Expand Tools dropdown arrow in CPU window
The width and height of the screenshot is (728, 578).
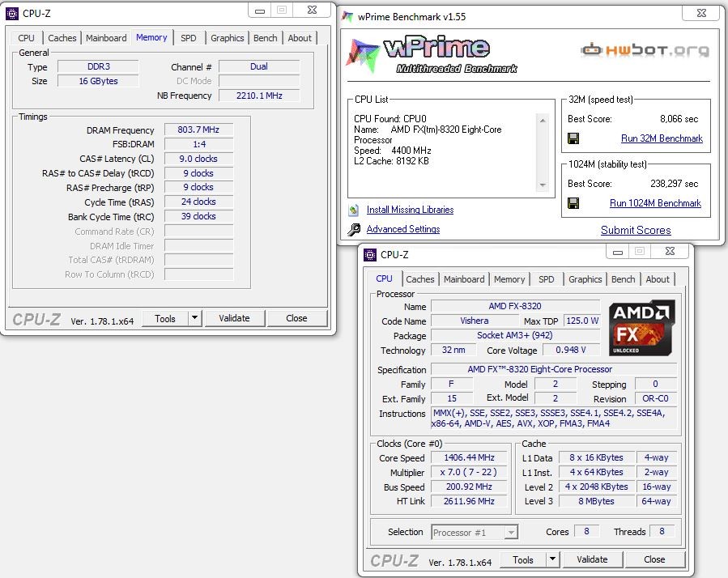point(552,559)
